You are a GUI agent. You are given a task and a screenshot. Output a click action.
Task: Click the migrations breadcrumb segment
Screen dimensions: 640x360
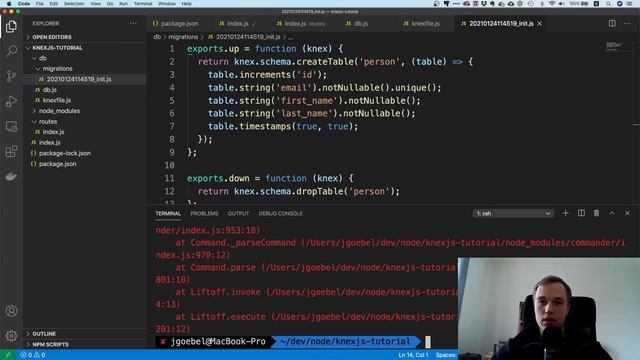183,37
